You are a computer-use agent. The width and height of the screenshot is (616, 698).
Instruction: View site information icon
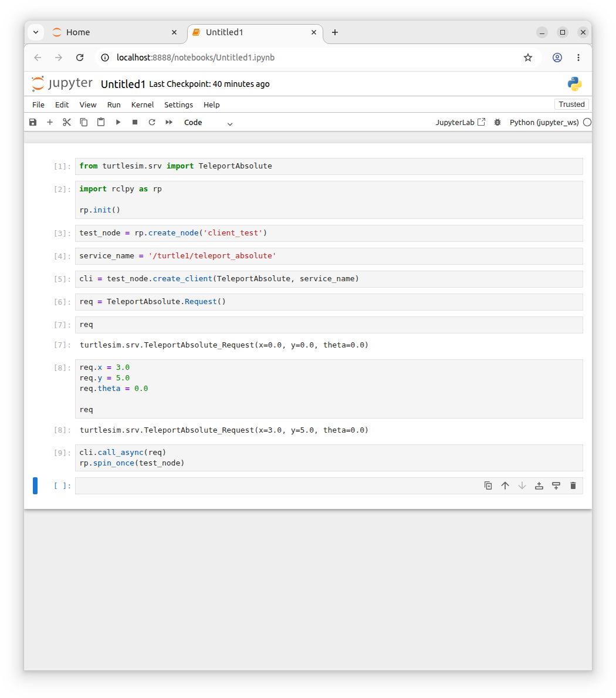(x=105, y=58)
